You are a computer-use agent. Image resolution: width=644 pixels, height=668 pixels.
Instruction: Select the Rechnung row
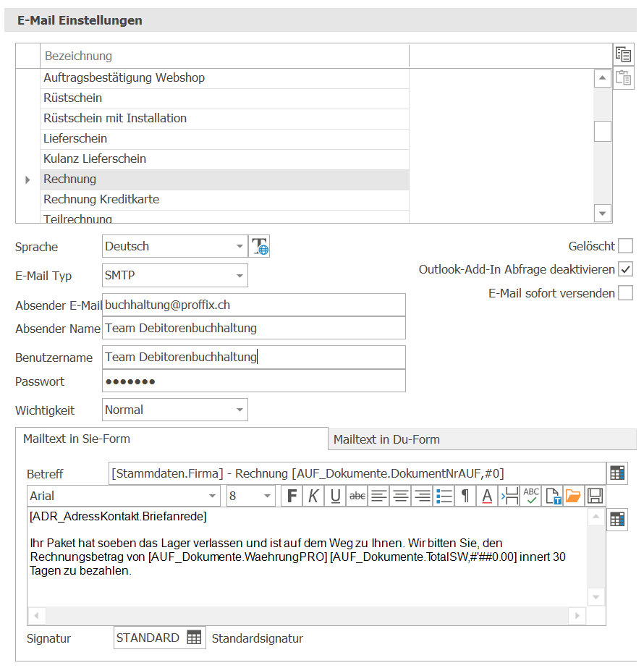(x=224, y=179)
